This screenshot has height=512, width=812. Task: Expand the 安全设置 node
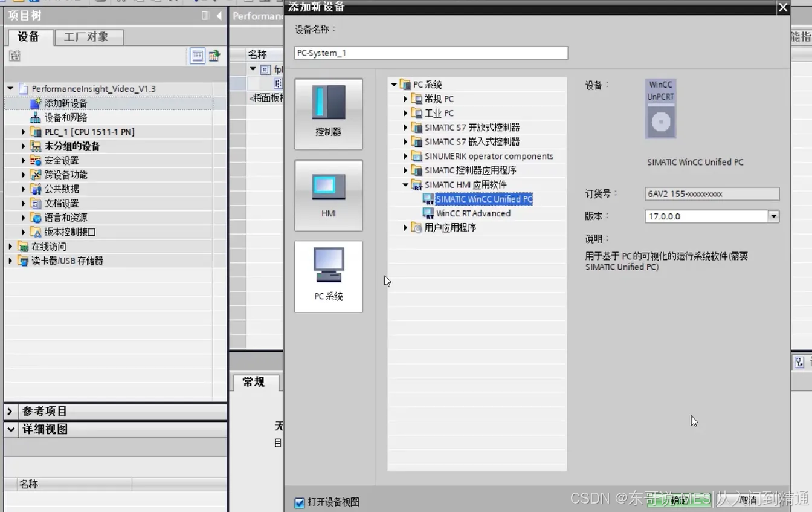24,160
